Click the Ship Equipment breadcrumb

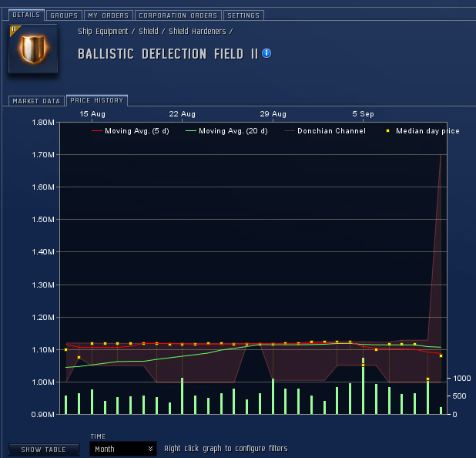click(103, 32)
